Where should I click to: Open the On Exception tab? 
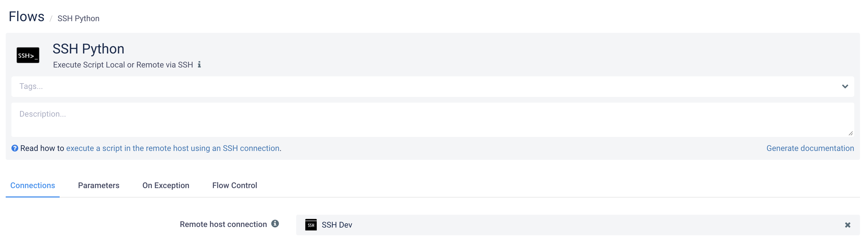[166, 185]
